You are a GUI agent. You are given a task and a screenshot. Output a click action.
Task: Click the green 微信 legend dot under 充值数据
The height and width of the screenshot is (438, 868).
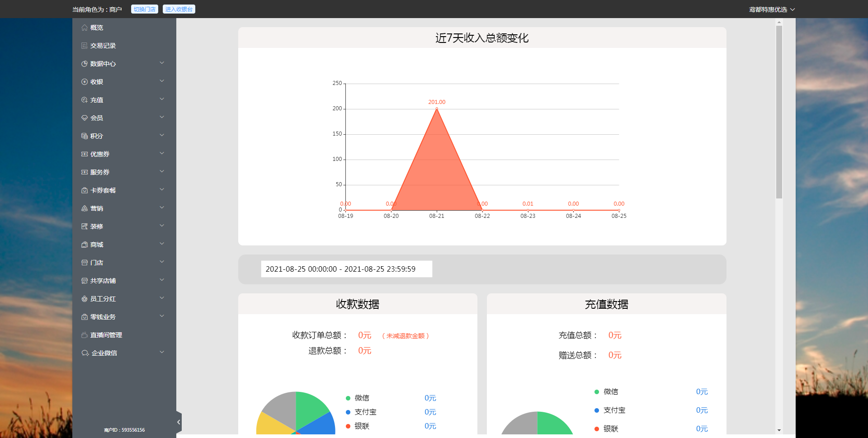click(597, 392)
